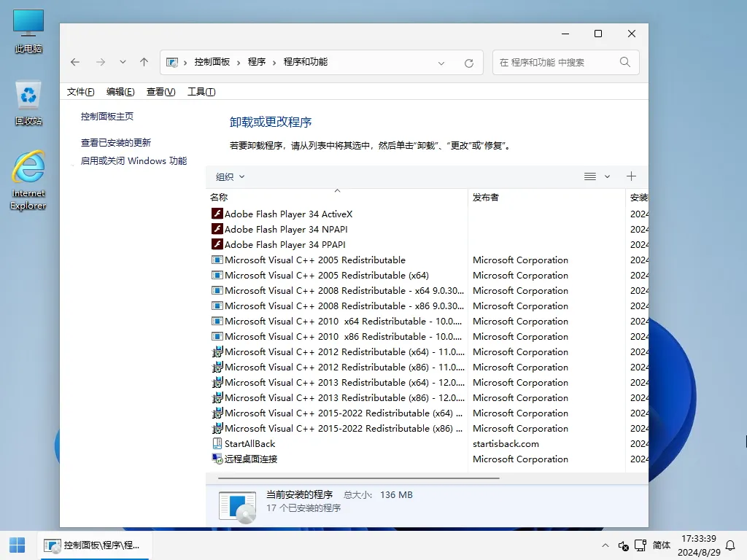The image size is (747, 560).
Task: Switch layout using the list view icon
Action: 589,176
